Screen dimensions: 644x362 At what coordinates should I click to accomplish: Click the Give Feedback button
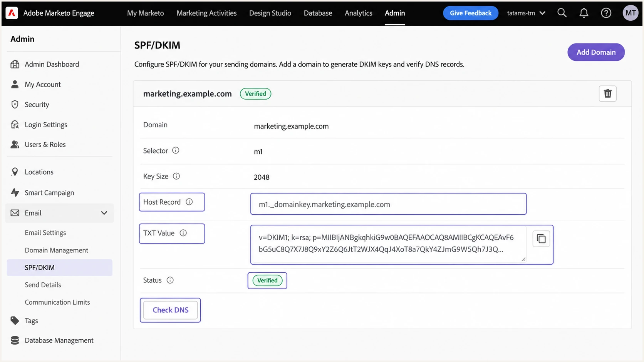[471, 13]
